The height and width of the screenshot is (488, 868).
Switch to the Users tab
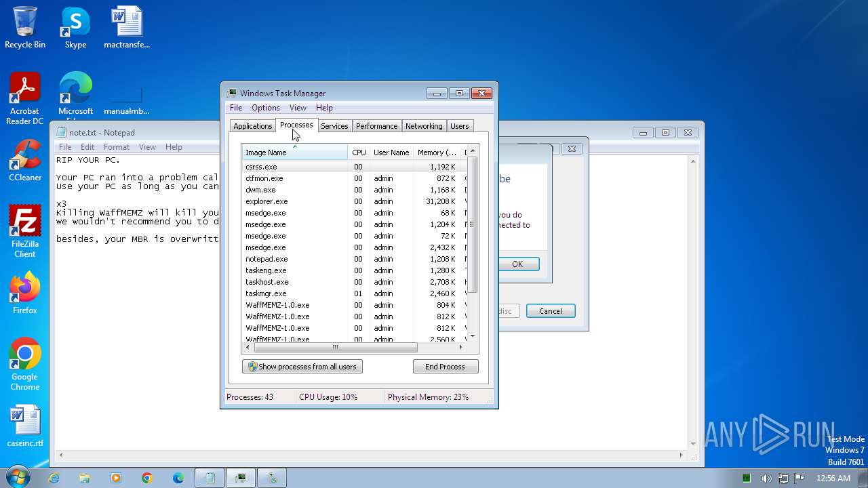click(x=460, y=126)
